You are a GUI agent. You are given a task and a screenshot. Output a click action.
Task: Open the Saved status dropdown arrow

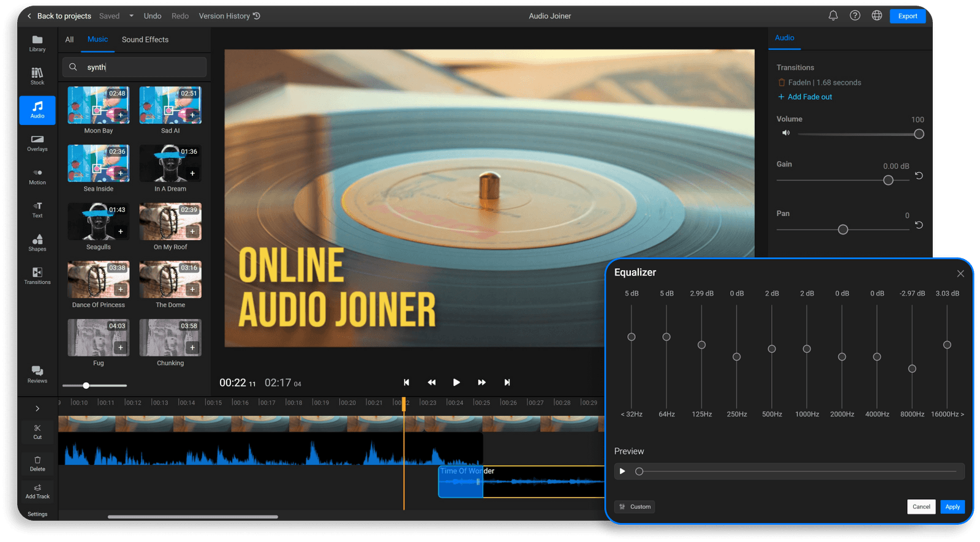point(131,16)
